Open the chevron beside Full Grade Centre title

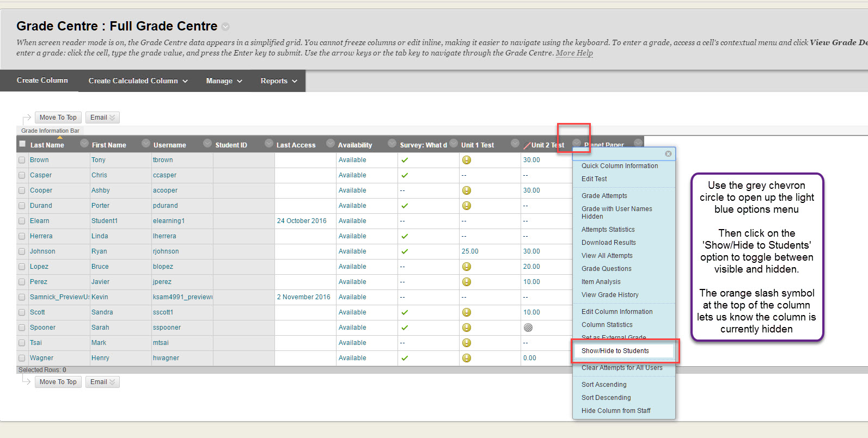tap(225, 27)
